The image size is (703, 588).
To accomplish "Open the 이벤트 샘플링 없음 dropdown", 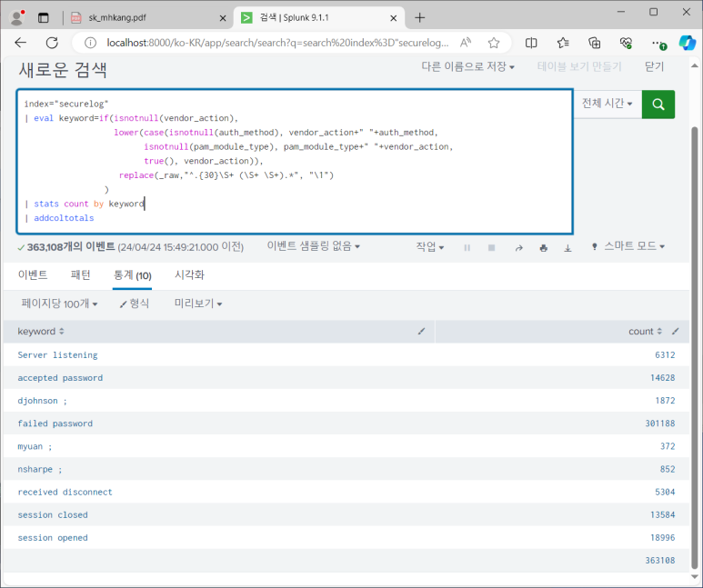I will [x=314, y=246].
